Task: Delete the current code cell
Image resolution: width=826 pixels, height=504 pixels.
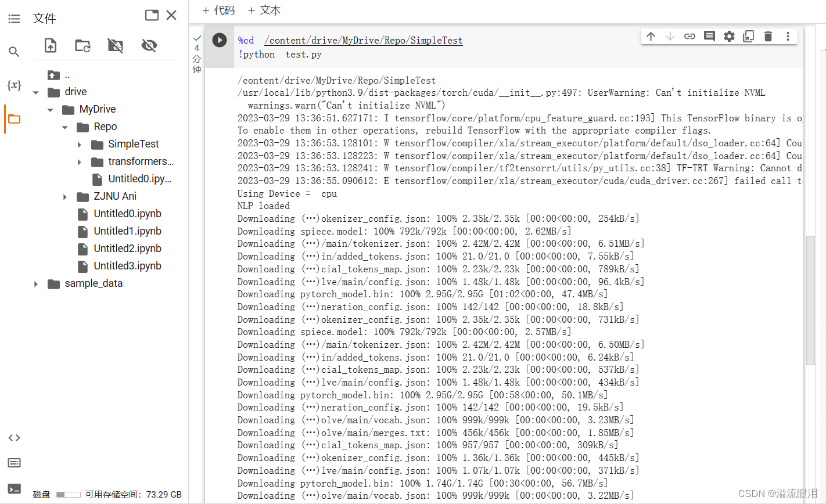Action: point(768,36)
